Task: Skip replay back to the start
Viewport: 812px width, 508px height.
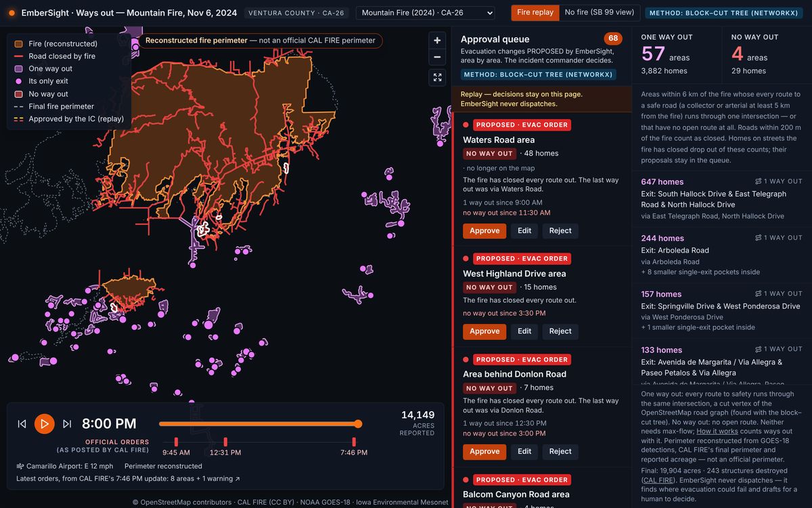Action: coord(22,424)
